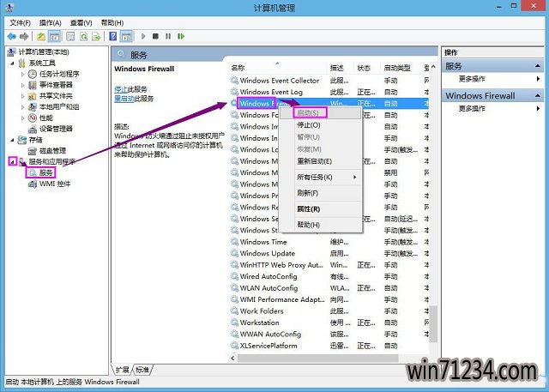This screenshot has width=549, height=392.
Task: Choose 停止(O) in the context menu
Action: point(321,125)
